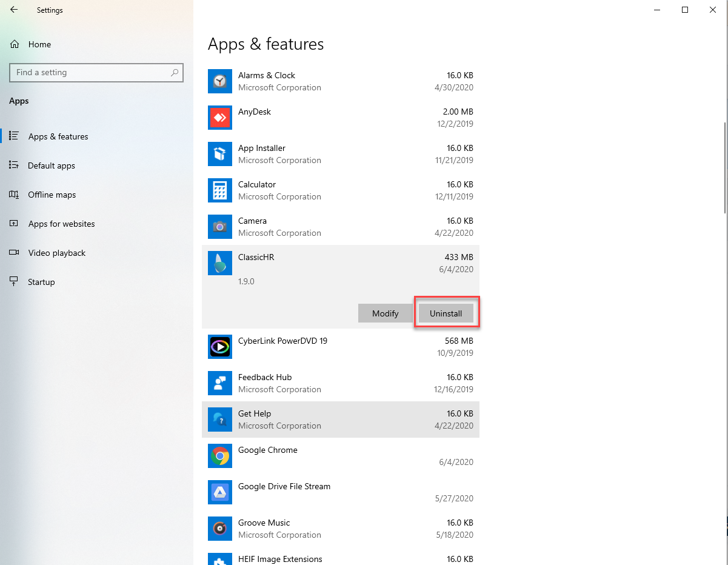Select Google Drive File Stream entry

pos(341,492)
